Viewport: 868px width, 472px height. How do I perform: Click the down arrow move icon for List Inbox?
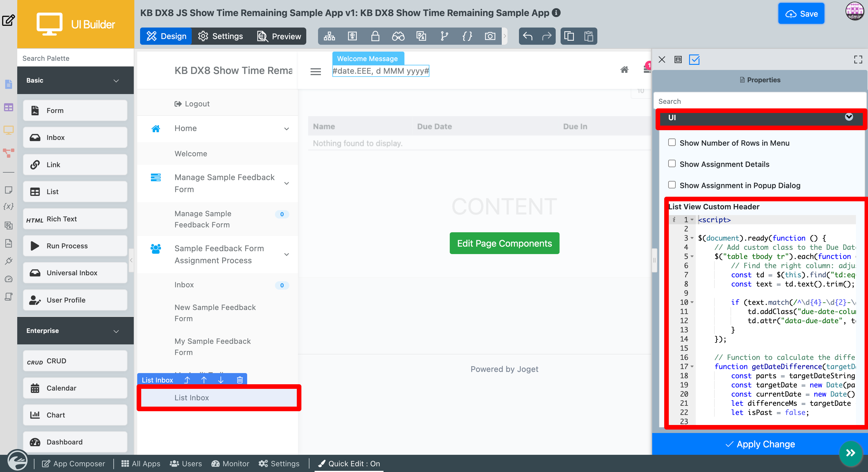[221, 380]
